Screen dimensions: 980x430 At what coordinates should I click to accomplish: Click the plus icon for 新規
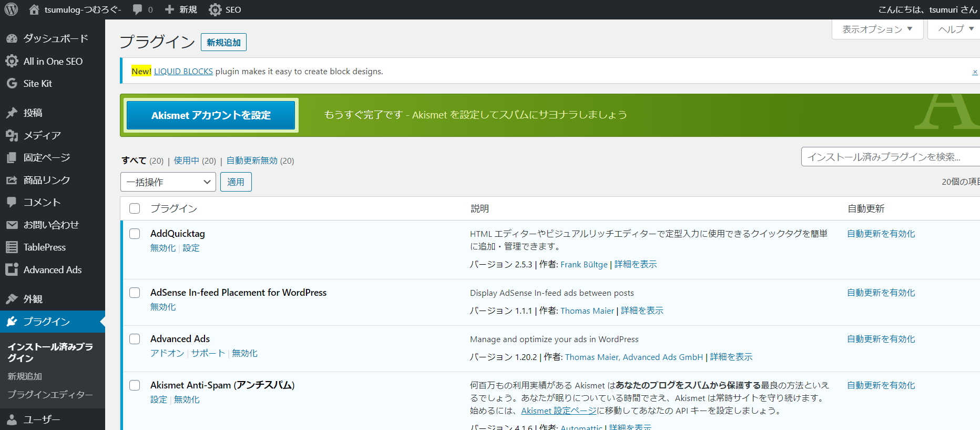(x=169, y=9)
